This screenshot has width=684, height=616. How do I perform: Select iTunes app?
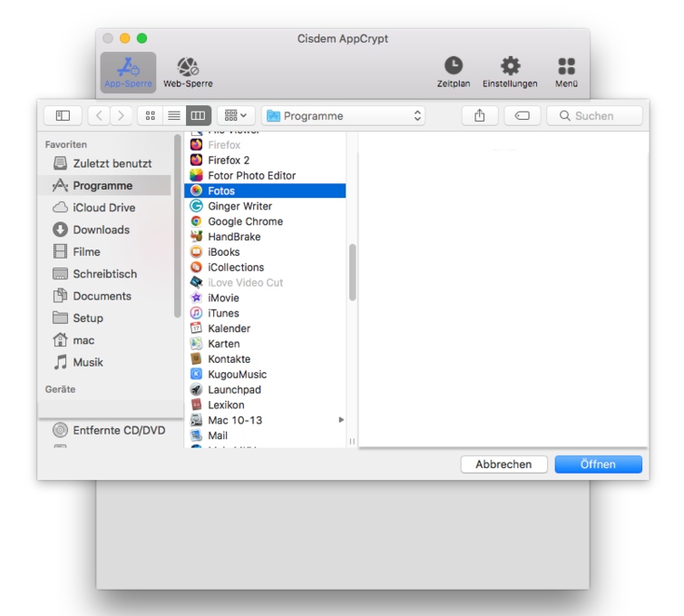click(x=265, y=313)
